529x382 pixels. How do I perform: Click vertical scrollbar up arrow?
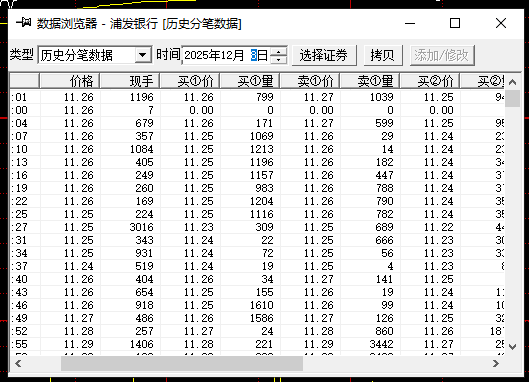coord(512,82)
